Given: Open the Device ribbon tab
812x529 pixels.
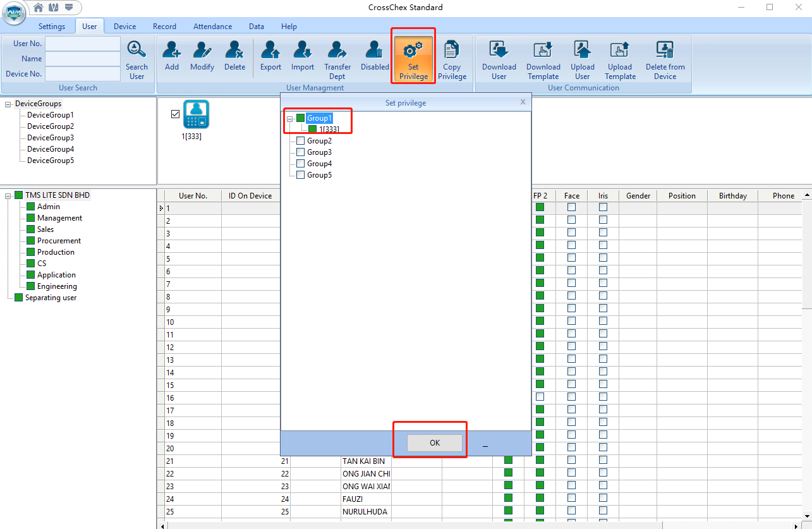Looking at the screenshot, I should point(124,27).
